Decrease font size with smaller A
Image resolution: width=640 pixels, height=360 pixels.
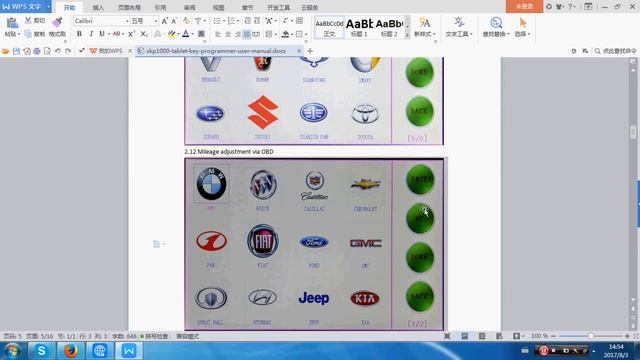pos(174,21)
